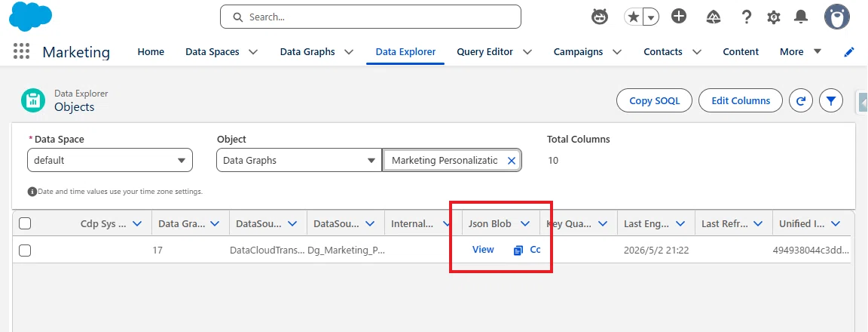Click the search magnifier icon
Image resolution: width=868 pixels, height=332 pixels.
pos(238,17)
